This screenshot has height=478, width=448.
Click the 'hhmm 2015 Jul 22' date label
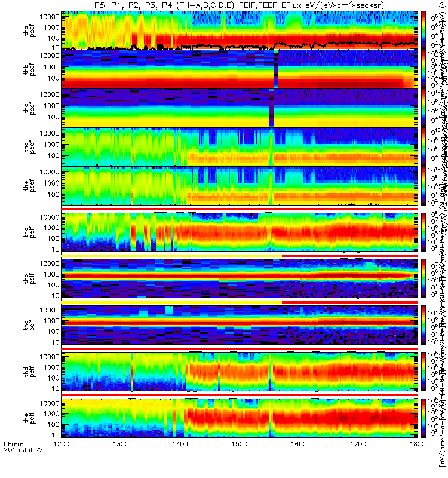[23, 447]
